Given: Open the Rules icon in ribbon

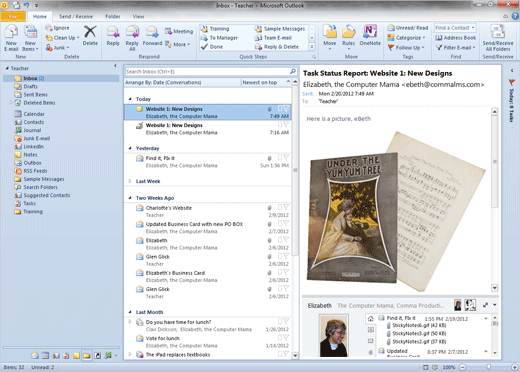Looking at the screenshot, I should [x=348, y=36].
